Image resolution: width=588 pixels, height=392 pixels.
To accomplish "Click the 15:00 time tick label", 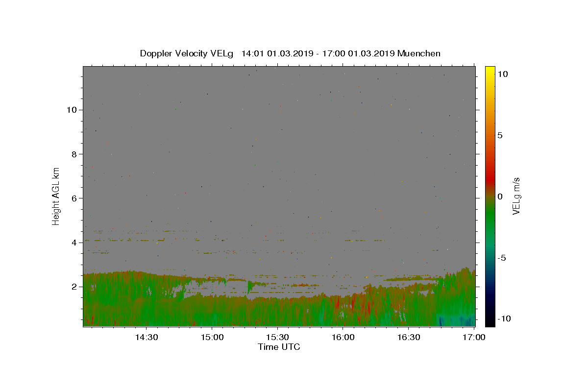I will [212, 337].
